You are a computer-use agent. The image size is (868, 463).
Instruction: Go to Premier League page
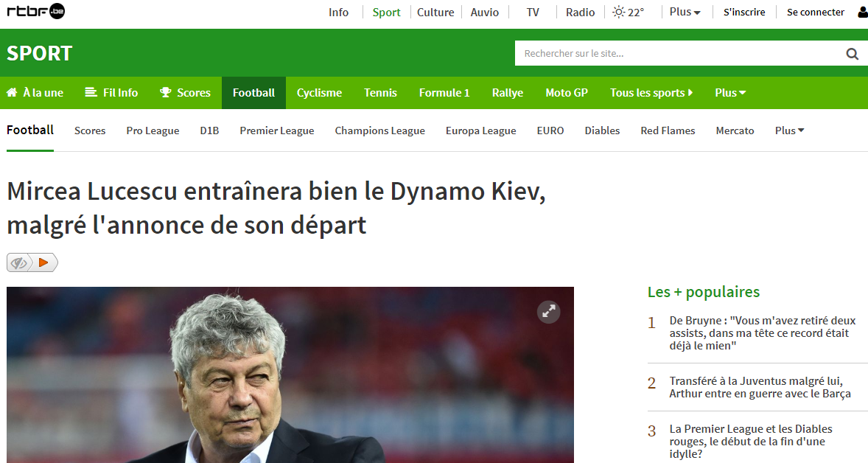pyautogui.click(x=277, y=130)
